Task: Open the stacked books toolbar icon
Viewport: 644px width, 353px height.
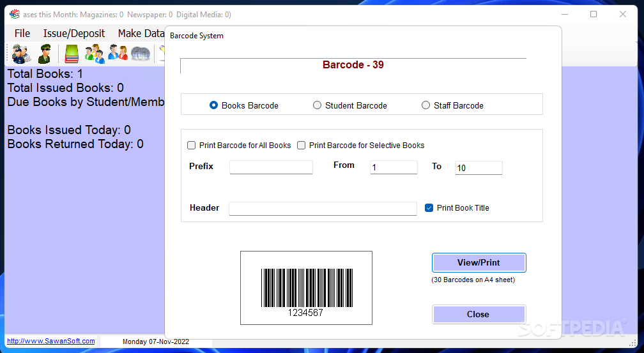Action: 72,54
